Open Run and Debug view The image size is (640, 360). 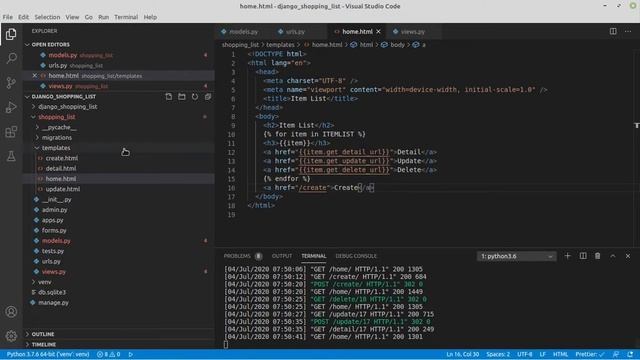point(11,107)
